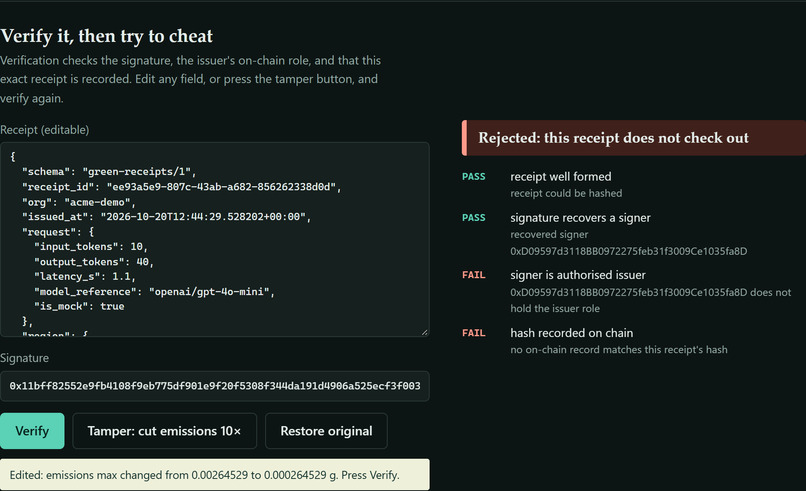
Task: Click the "model_reference" line in the receipt
Action: click(x=154, y=292)
